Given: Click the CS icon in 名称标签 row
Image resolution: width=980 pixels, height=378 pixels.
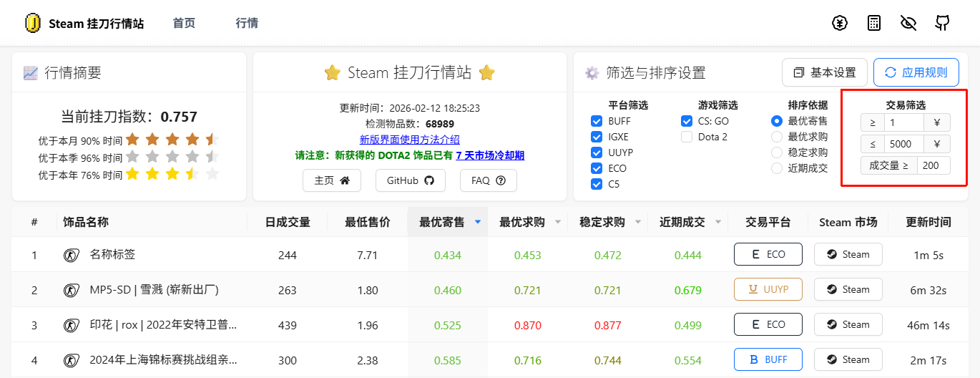Looking at the screenshot, I should click(71, 255).
